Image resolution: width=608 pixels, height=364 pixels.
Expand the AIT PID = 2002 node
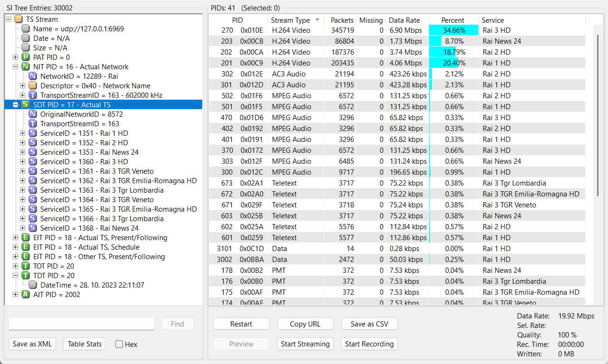[x=16, y=295]
